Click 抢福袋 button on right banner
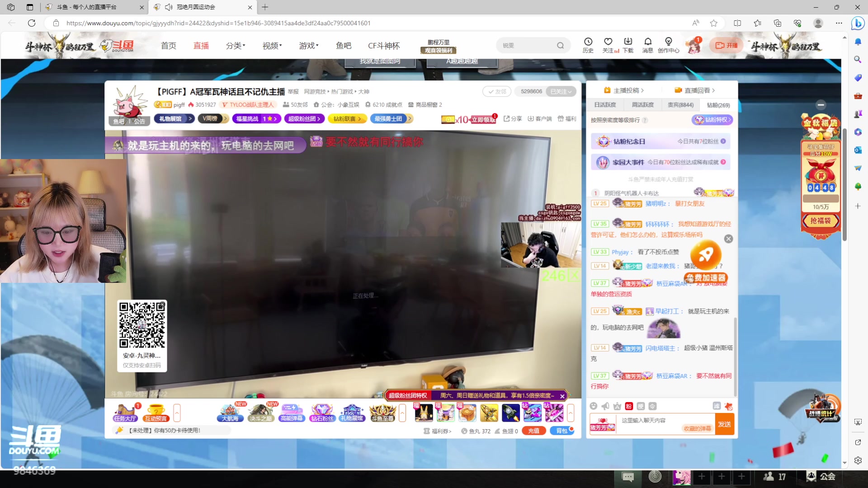This screenshot has height=488, width=868. [820, 221]
